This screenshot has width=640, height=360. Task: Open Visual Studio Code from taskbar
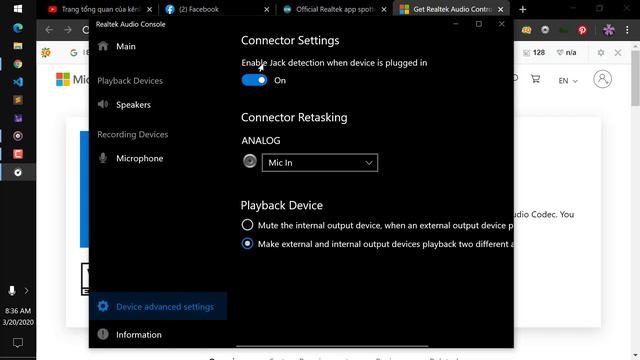coord(18,82)
